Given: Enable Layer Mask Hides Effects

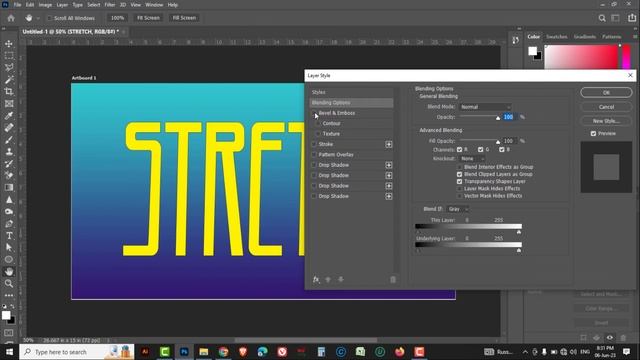Looking at the screenshot, I should coord(460,189).
